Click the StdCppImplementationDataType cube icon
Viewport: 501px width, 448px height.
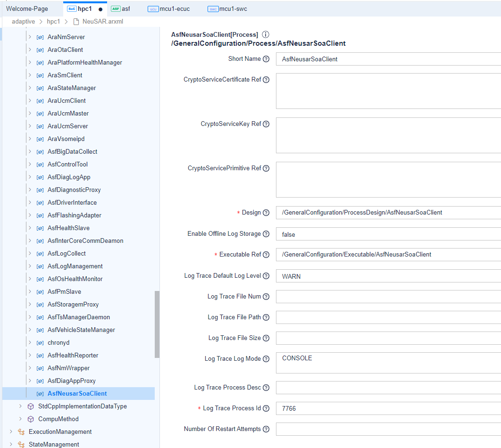(31, 407)
